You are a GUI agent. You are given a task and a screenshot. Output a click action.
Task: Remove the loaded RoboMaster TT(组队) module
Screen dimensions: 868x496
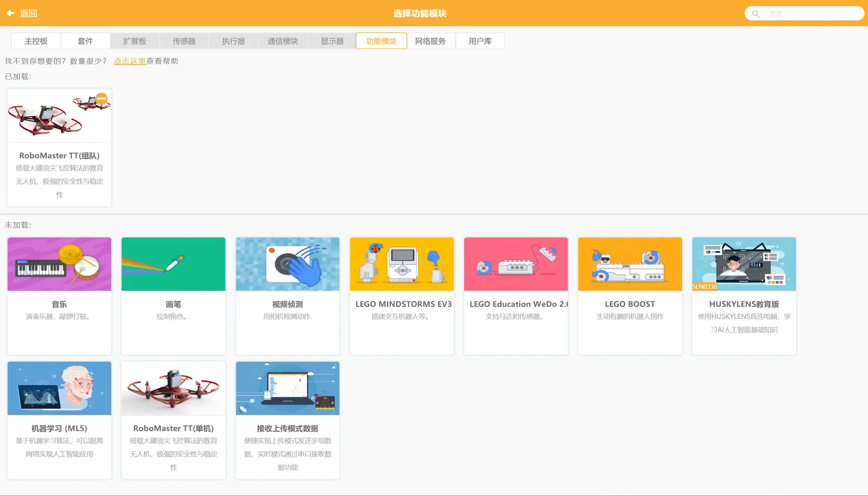pos(102,98)
